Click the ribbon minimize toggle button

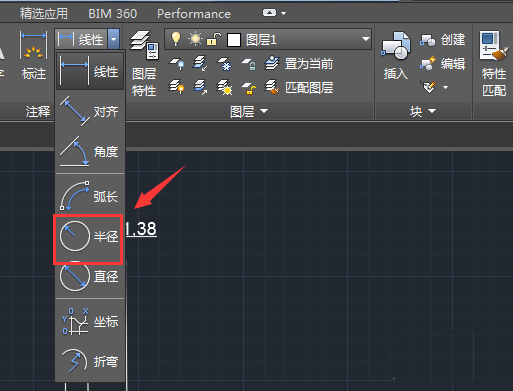pos(269,13)
